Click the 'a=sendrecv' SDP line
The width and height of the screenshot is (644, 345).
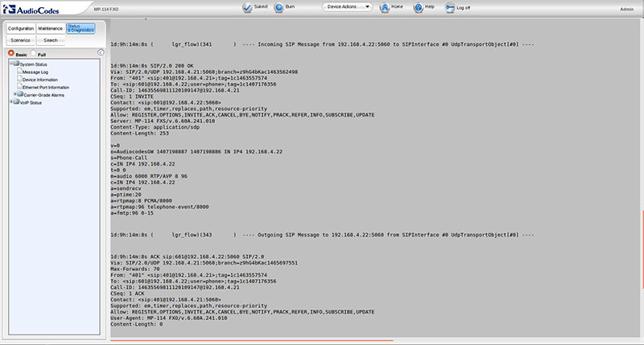pyautogui.click(x=126, y=188)
